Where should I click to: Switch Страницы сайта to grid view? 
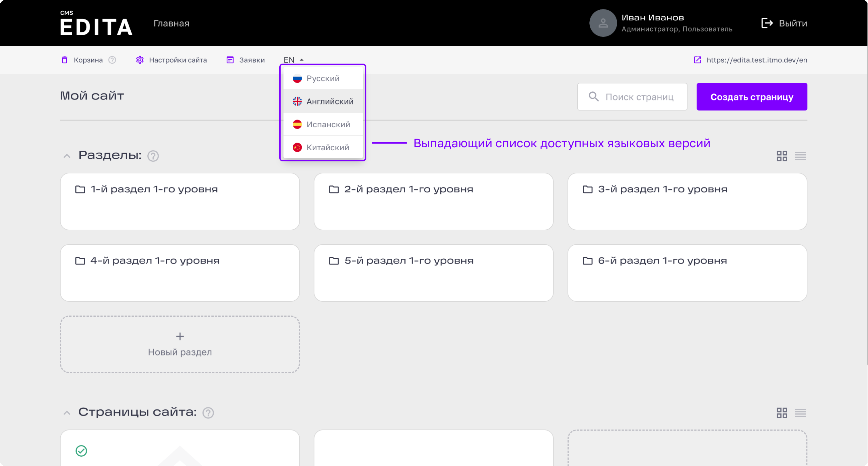(x=782, y=413)
